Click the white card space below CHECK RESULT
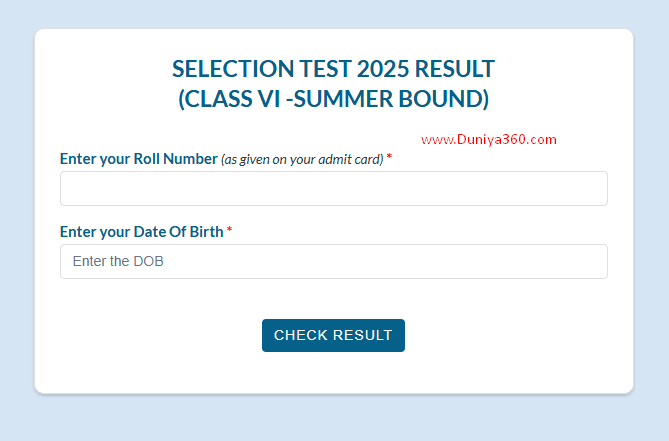This screenshot has width=669, height=441. pos(333,372)
